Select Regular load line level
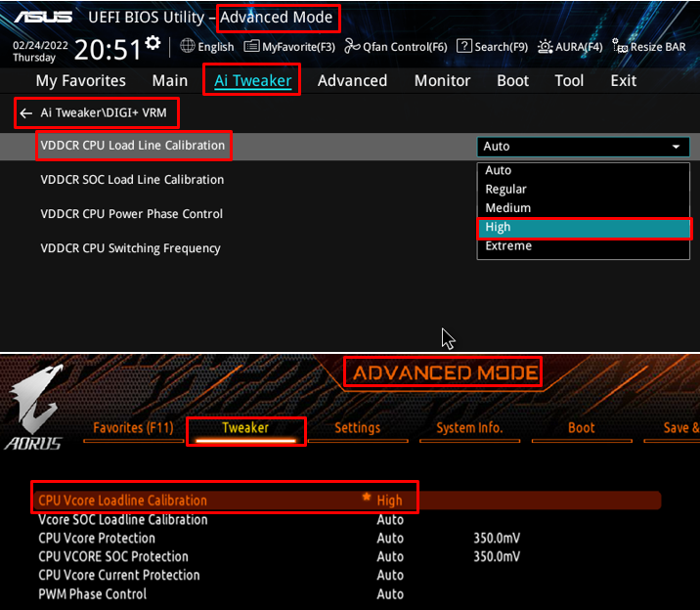The image size is (700, 610). tap(583, 190)
